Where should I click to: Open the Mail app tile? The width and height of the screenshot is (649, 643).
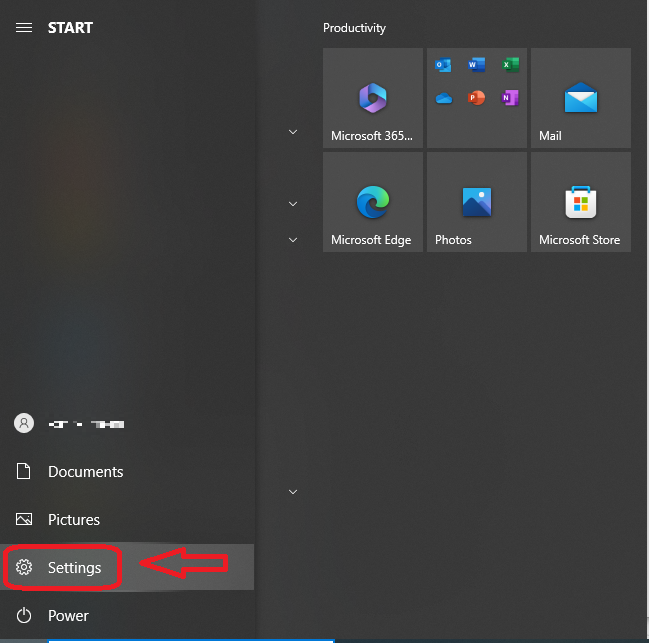point(580,98)
